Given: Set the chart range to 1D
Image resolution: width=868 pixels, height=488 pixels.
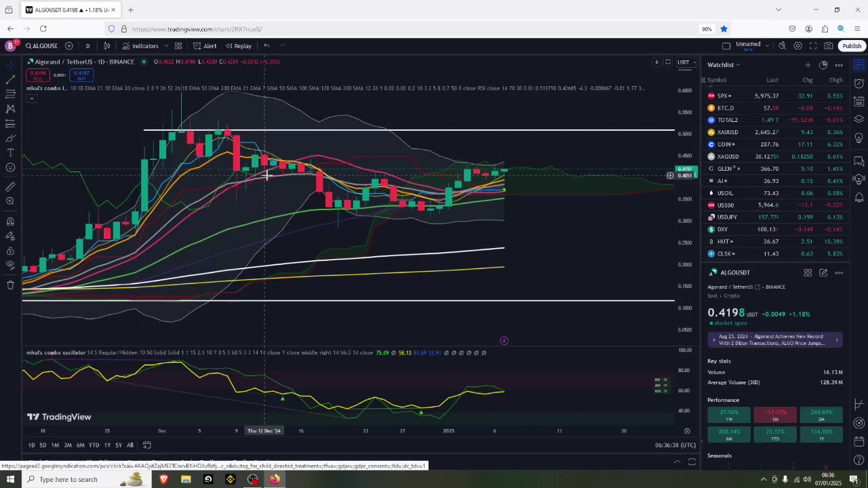Looking at the screenshot, I should point(31,445).
